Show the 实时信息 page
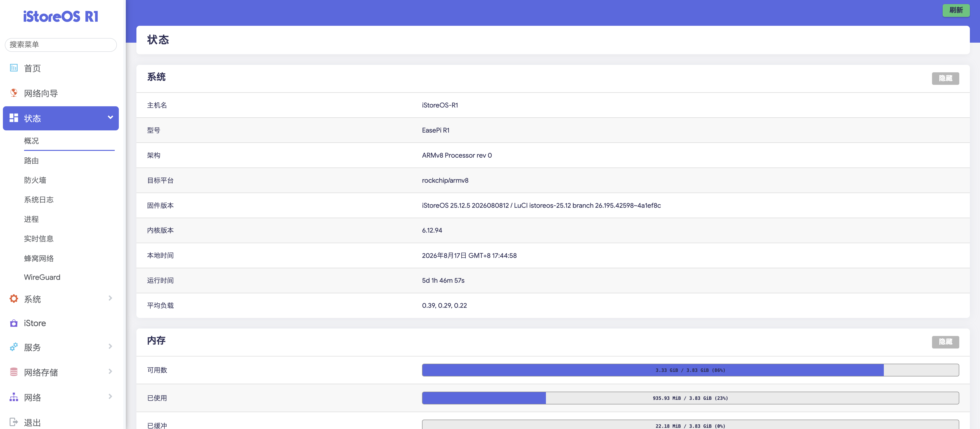 coord(39,239)
